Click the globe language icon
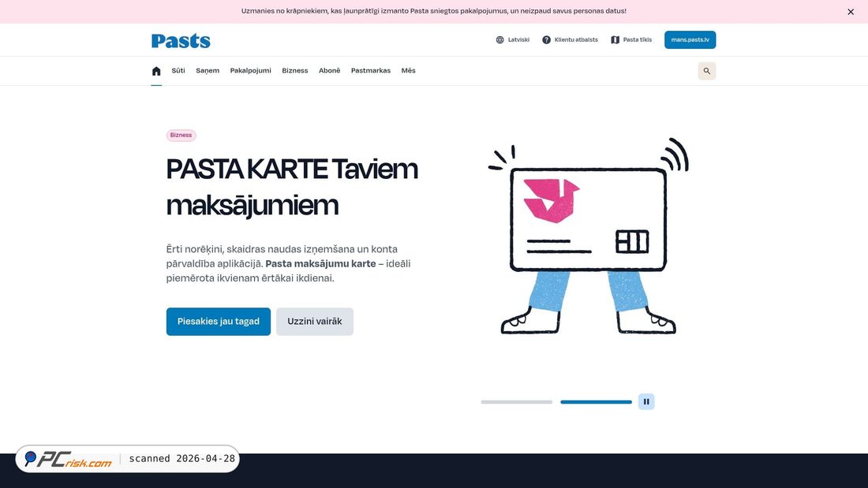868x488 pixels. (x=499, y=40)
